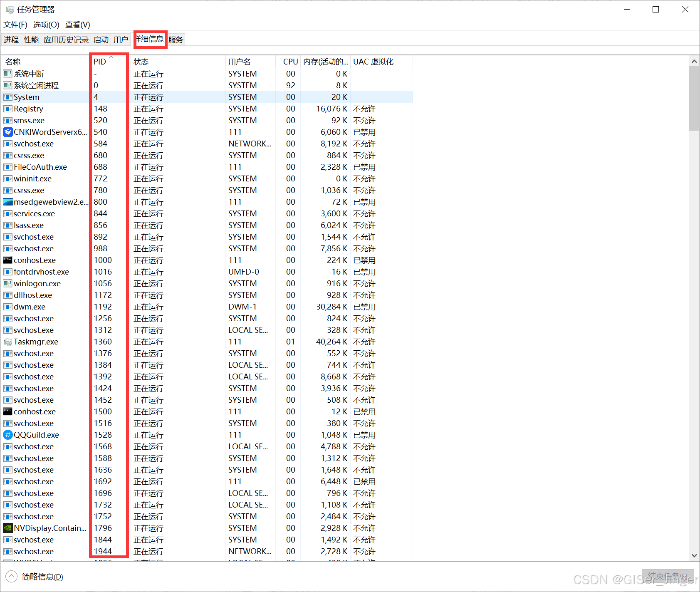Switch to the 服务 tab

pos(176,40)
